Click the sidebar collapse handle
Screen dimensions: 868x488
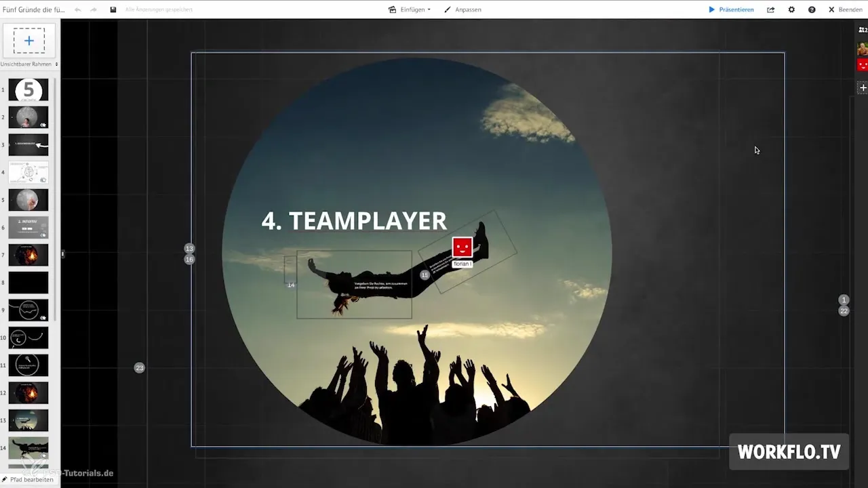[62, 254]
